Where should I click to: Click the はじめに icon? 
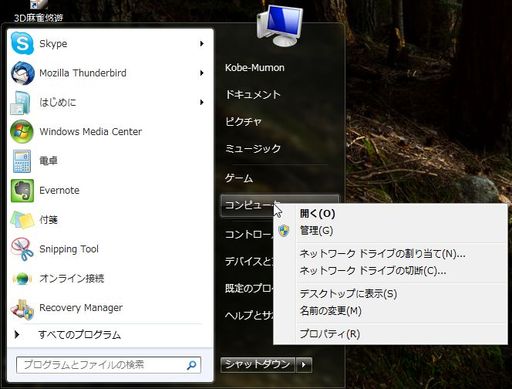21,103
